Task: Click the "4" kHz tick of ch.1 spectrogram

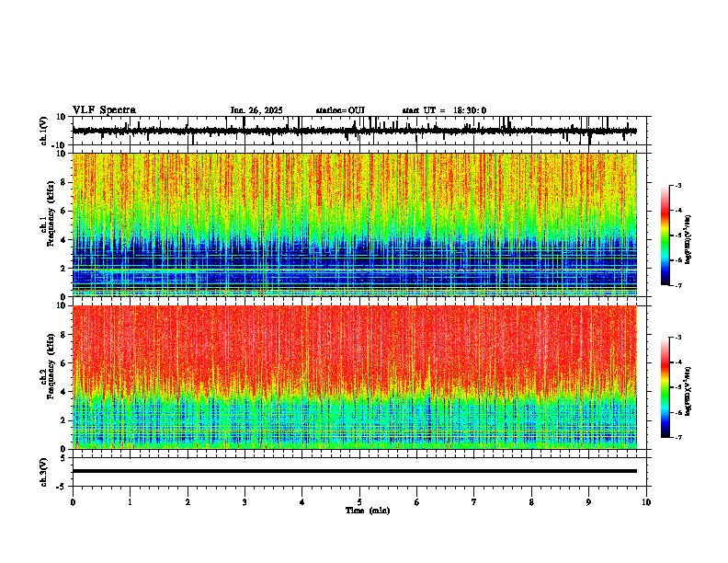Action: pyautogui.click(x=64, y=240)
